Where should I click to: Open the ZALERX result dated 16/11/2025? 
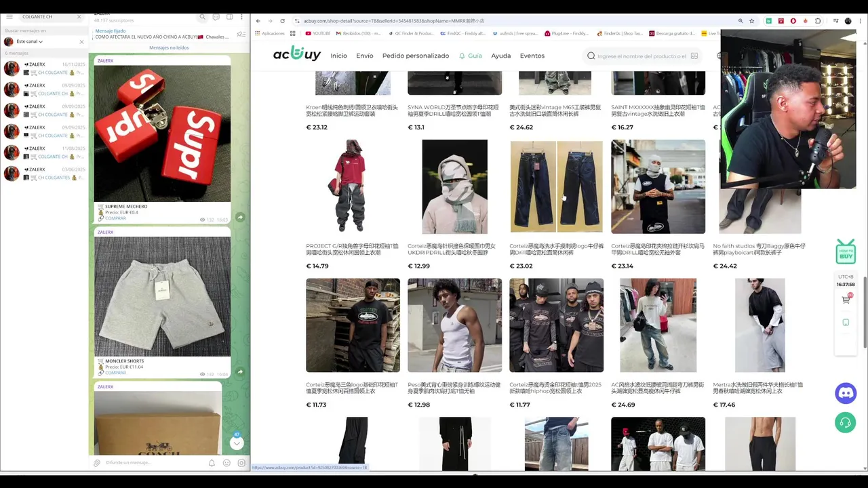point(45,68)
